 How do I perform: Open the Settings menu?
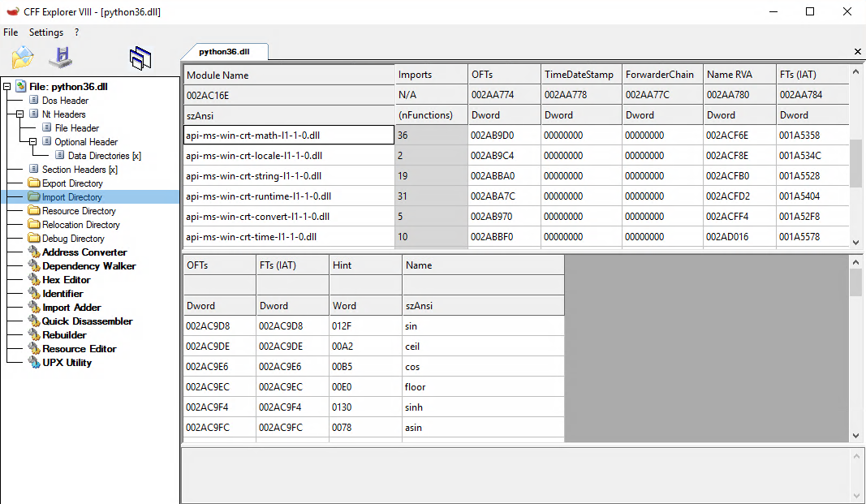[x=46, y=32]
